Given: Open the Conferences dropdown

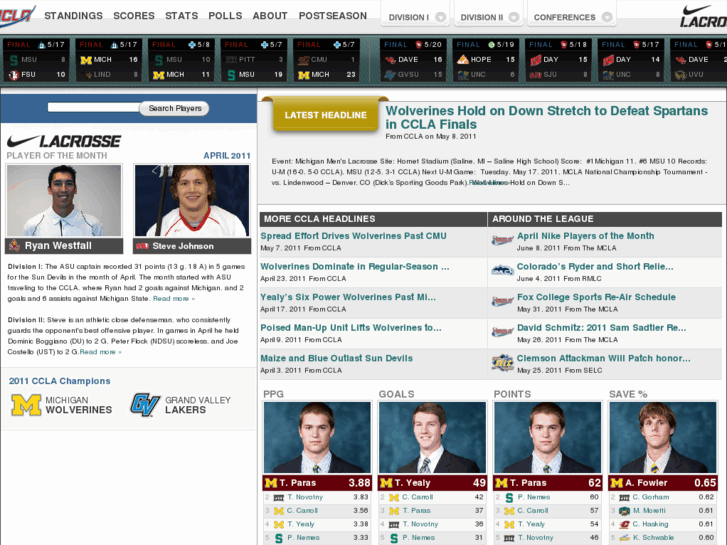Looking at the screenshot, I should tap(572, 17).
